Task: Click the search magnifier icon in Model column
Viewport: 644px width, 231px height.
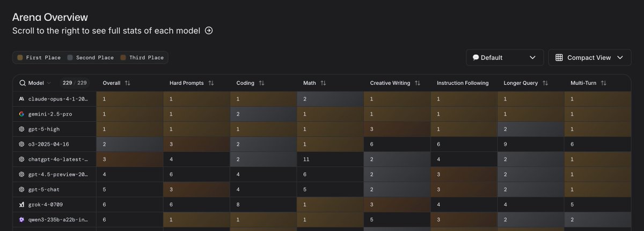Action: pyautogui.click(x=23, y=83)
